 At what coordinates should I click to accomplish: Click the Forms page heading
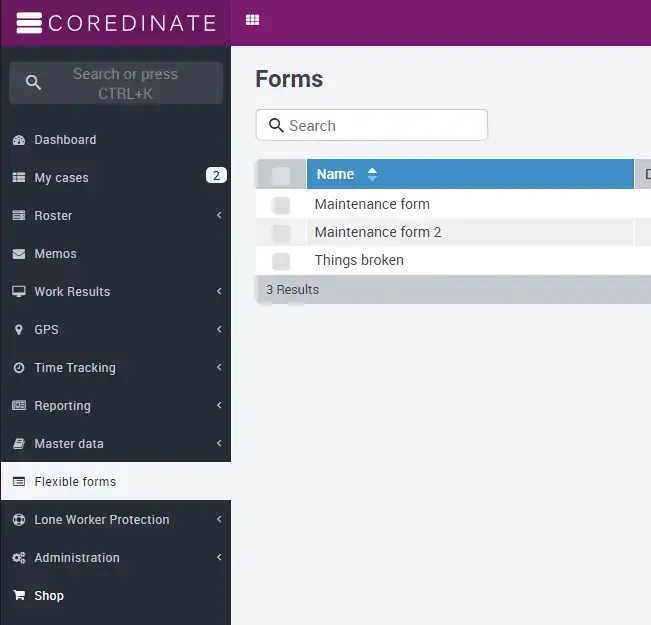click(289, 79)
